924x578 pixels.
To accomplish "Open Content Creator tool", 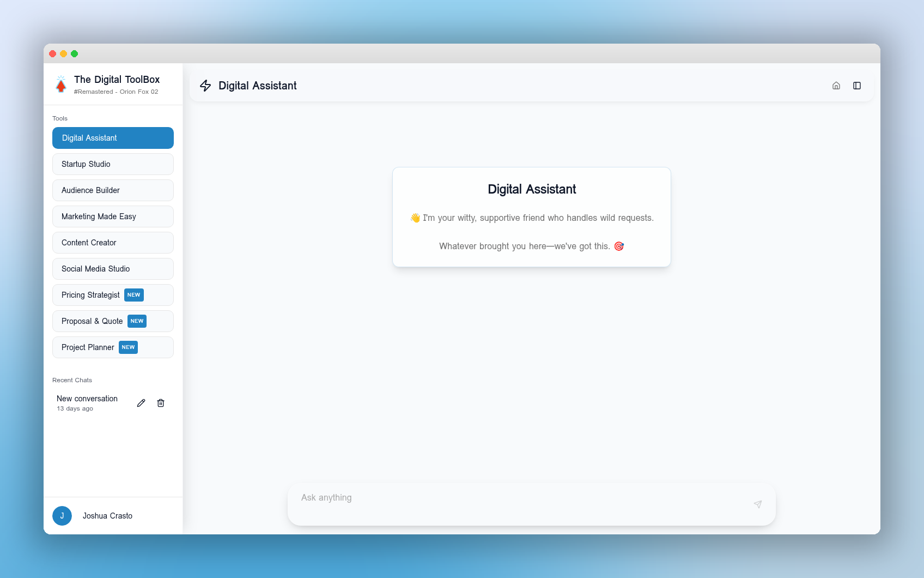I will [x=113, y=243].
